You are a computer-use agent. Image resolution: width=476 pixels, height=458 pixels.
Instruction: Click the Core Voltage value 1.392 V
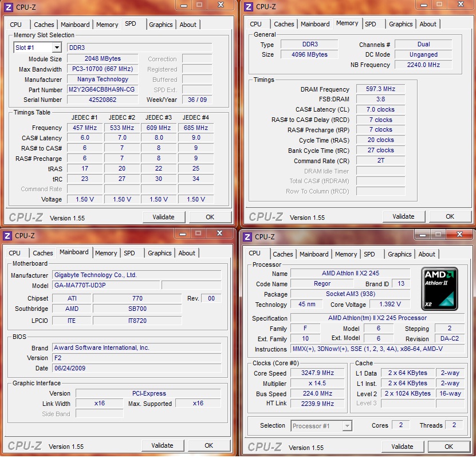tap(390, 304)
